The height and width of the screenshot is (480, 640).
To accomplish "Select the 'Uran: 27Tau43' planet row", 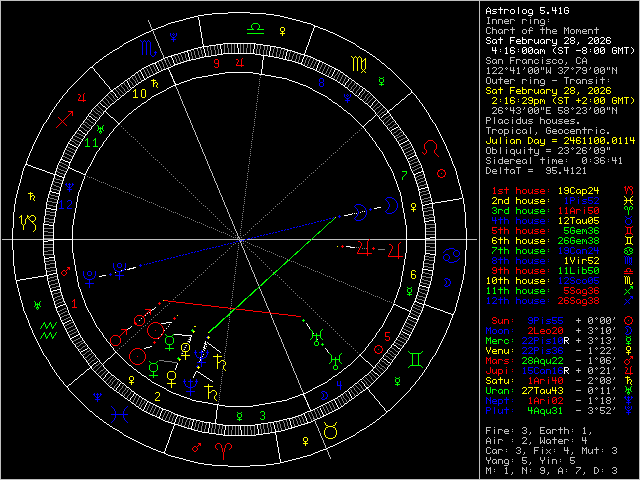I will pos(560,391).
